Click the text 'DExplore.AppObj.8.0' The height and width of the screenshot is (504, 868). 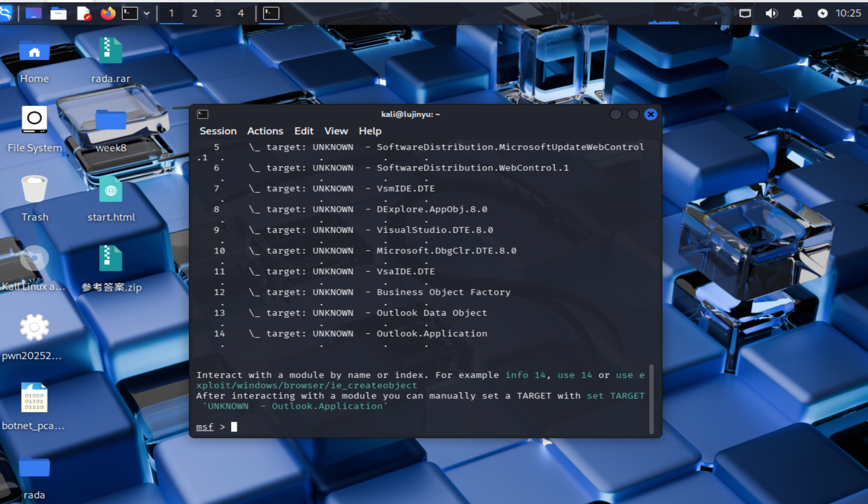pos(432,209)
